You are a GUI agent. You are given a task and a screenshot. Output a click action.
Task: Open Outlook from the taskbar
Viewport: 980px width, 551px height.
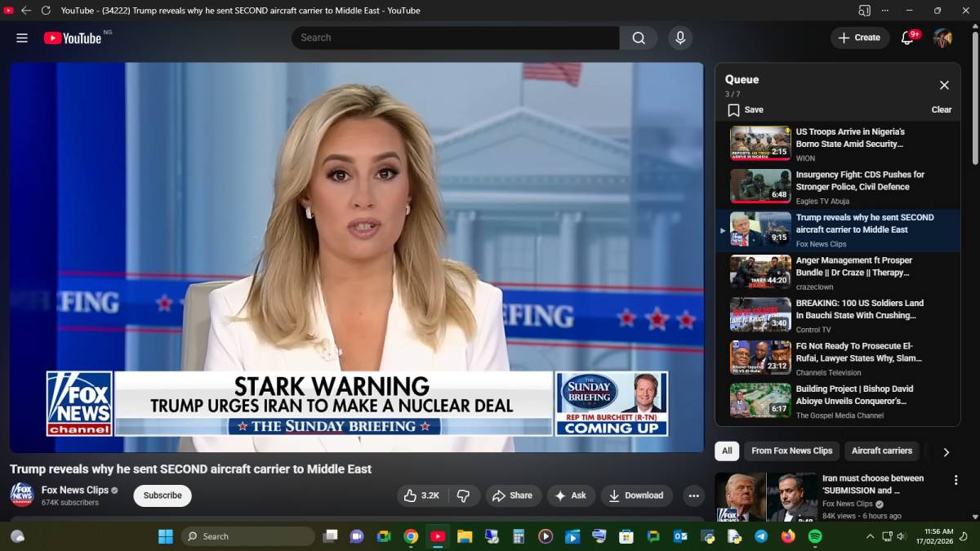(680, 536)
